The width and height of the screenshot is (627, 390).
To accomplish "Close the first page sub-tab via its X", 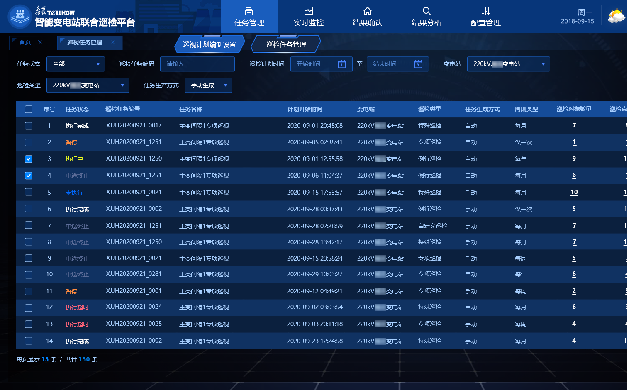I will (x=40, y=42).
